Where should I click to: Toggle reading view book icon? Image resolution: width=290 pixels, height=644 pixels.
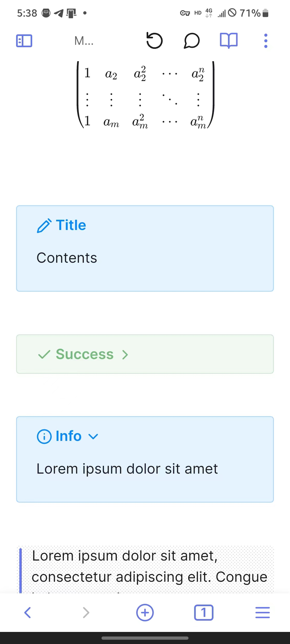pyautogui.click(x=229, y=41)
